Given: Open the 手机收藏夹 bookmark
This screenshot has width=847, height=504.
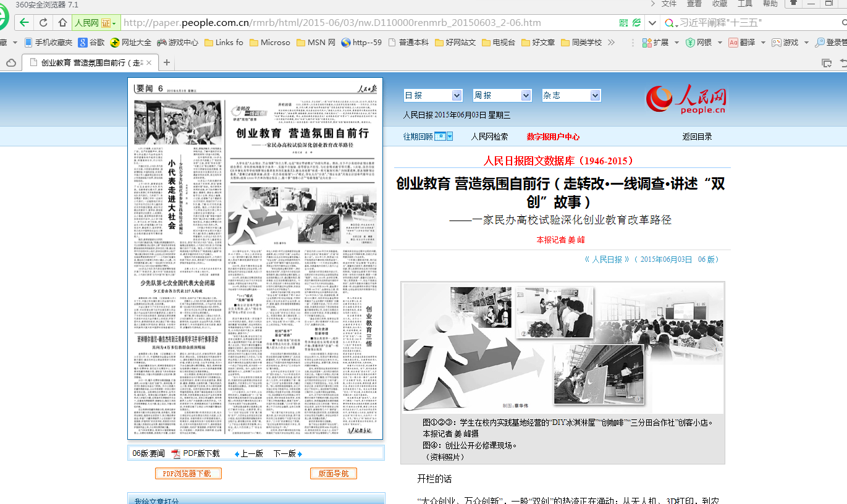Looking at the screenshot, I should (48, 43).
